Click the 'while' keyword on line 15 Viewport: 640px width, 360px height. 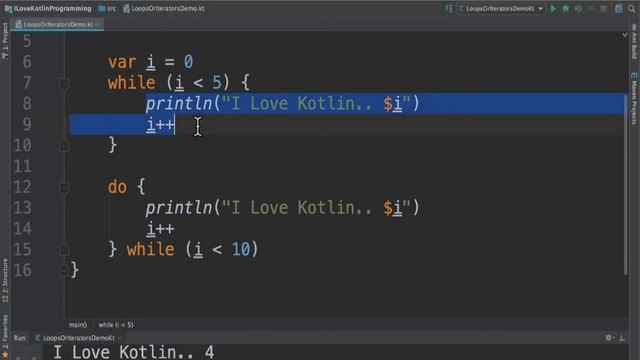(x=150, y=249)
